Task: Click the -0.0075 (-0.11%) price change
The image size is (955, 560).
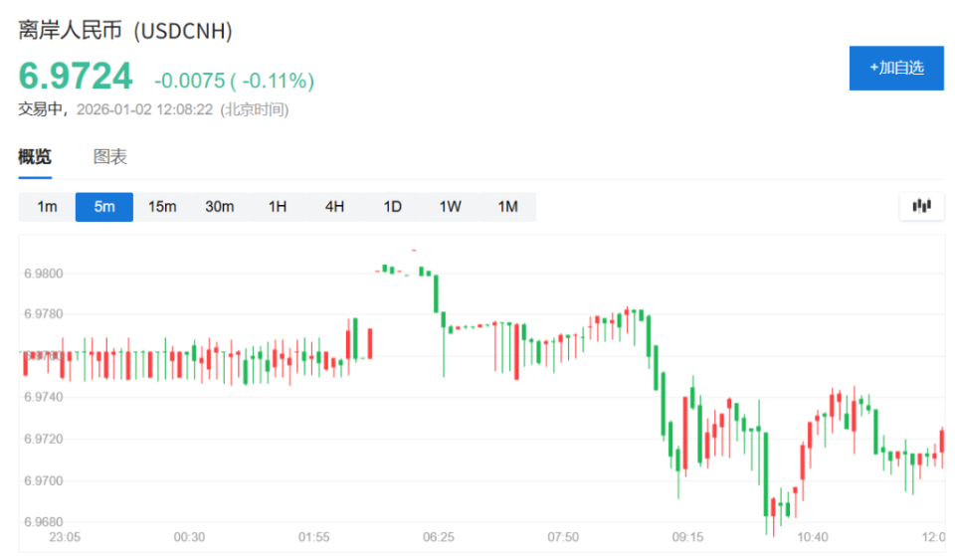Action: click(x=234, y=81)
